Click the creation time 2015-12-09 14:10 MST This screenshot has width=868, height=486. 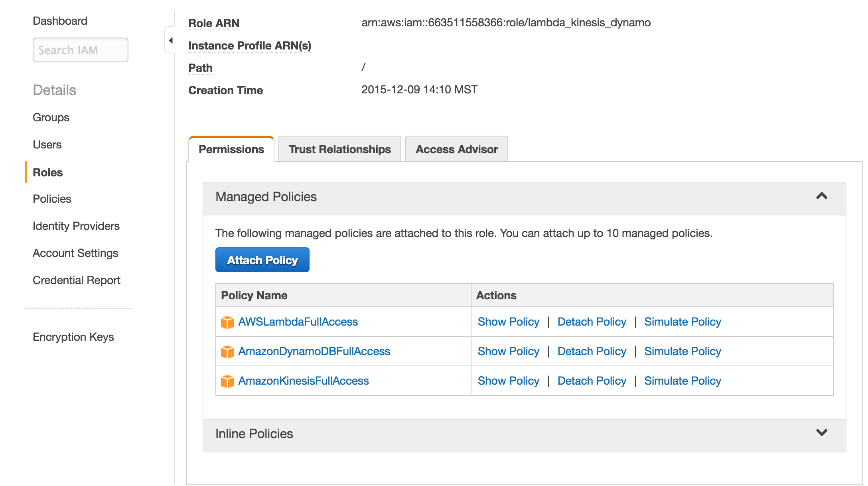coord(420,89)
